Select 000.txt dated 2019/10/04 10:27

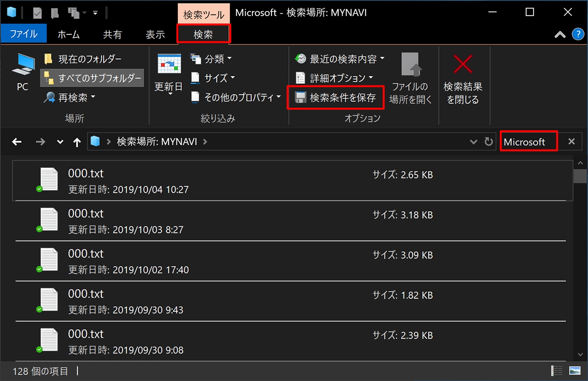coord(293,181)
